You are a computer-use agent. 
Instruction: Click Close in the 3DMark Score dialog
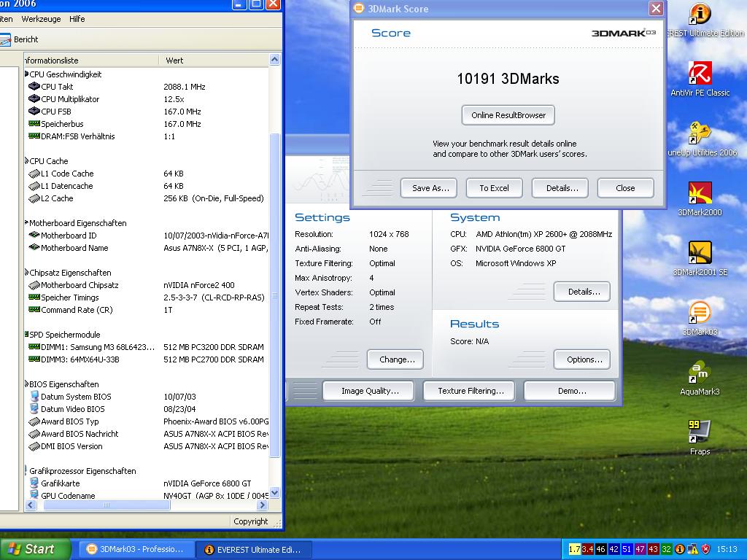(625, 188)
